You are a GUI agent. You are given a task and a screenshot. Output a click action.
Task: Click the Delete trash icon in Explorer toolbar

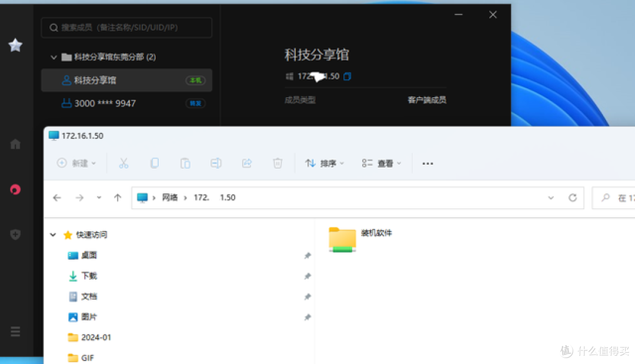[278, 163]
